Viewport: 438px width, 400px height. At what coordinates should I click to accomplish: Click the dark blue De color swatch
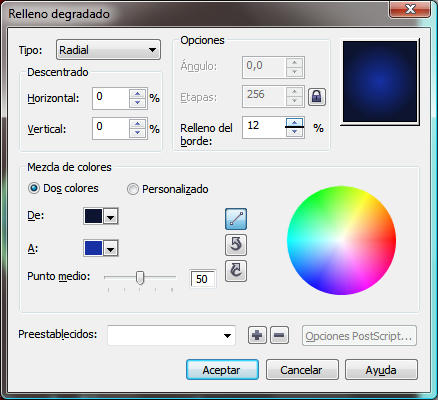[94, 216]
